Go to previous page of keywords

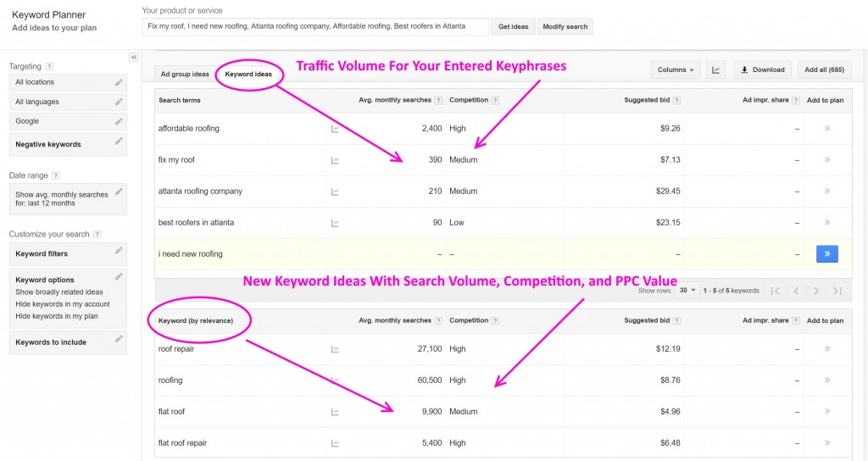coord(795,292)
